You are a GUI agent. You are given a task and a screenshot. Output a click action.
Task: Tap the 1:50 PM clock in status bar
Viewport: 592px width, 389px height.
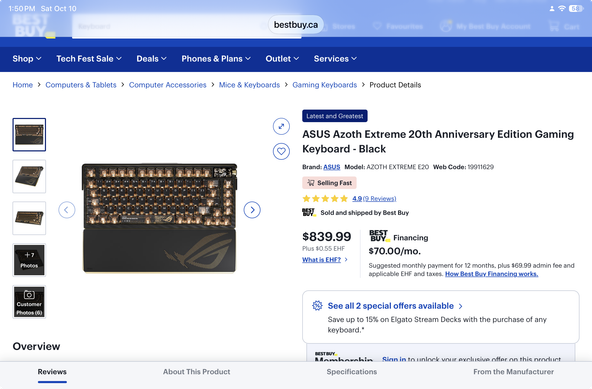[22, 8]
